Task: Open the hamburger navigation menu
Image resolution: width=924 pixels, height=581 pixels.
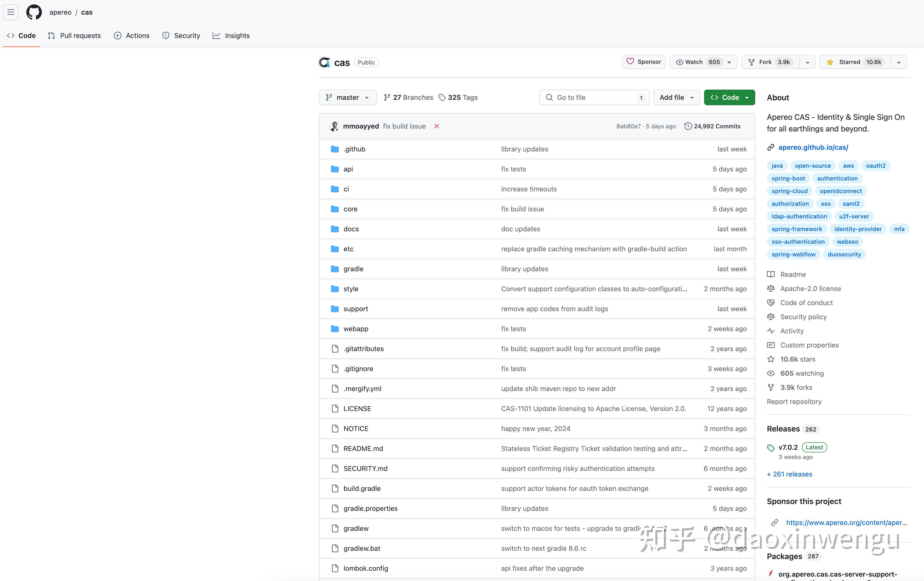Action: tap(11, 12)
